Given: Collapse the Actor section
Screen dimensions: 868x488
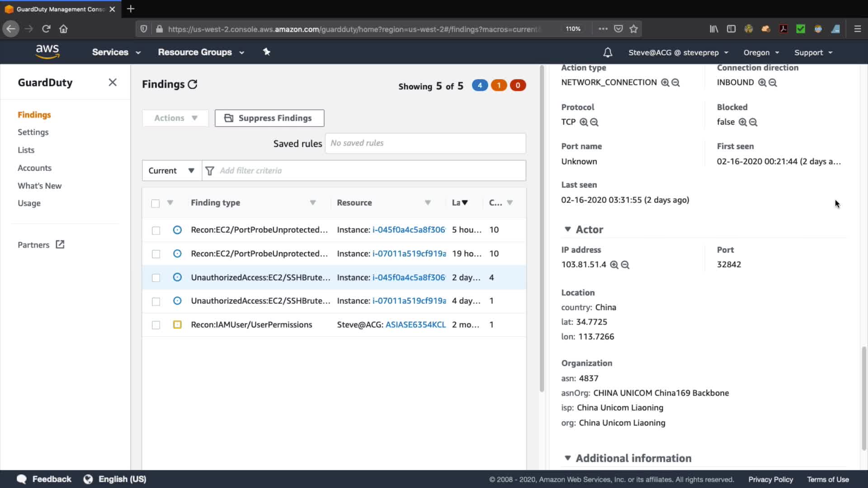Looking at the screenshot, I should tap(568, 230).
